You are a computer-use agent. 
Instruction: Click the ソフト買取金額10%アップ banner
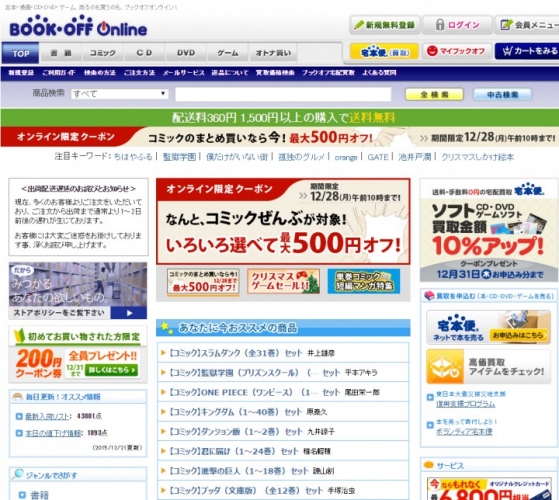pyautogui.click(x=489, y=230)
